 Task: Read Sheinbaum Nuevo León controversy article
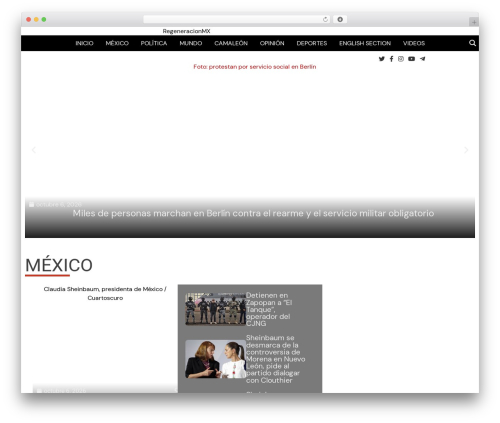275,359
